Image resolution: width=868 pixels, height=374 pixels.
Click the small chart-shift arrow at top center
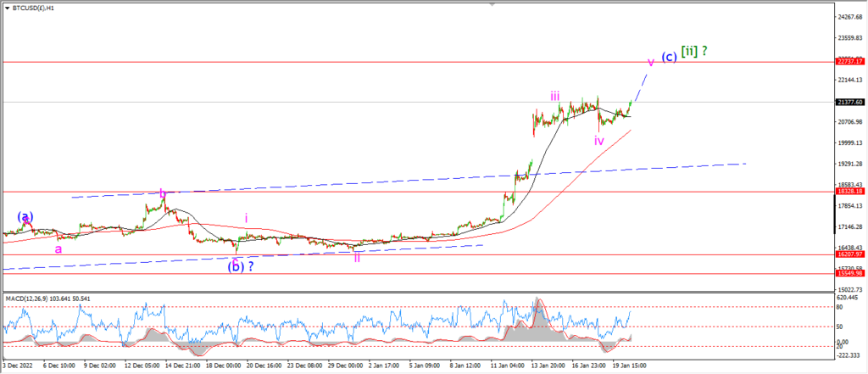tap(491, 4)
